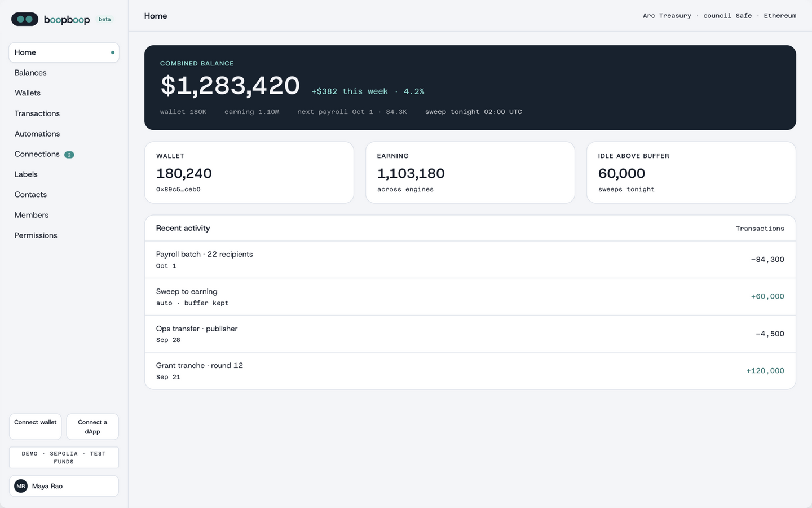
Task: Open Connections in the sidebar
Action: coord(64,154)
